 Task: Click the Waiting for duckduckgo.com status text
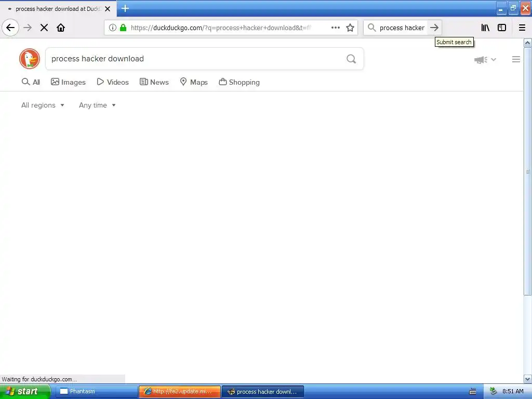[39, 379]
